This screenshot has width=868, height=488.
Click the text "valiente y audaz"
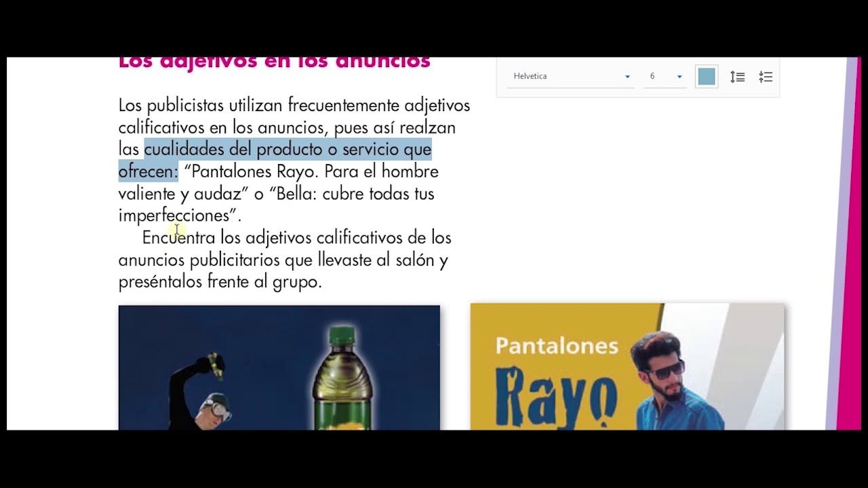pos(180,194)
